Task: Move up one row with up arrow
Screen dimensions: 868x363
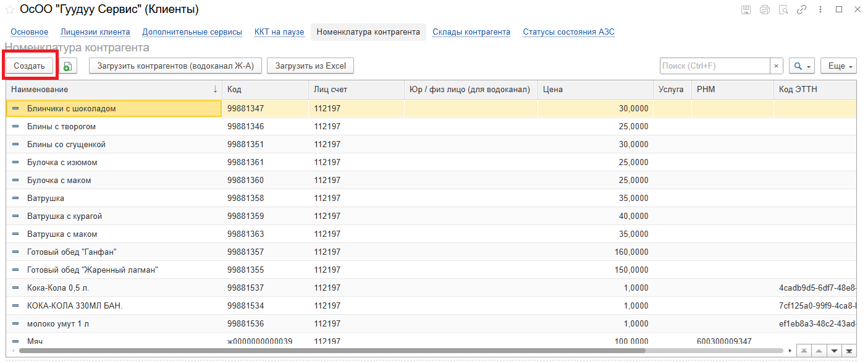Action: 819,350
